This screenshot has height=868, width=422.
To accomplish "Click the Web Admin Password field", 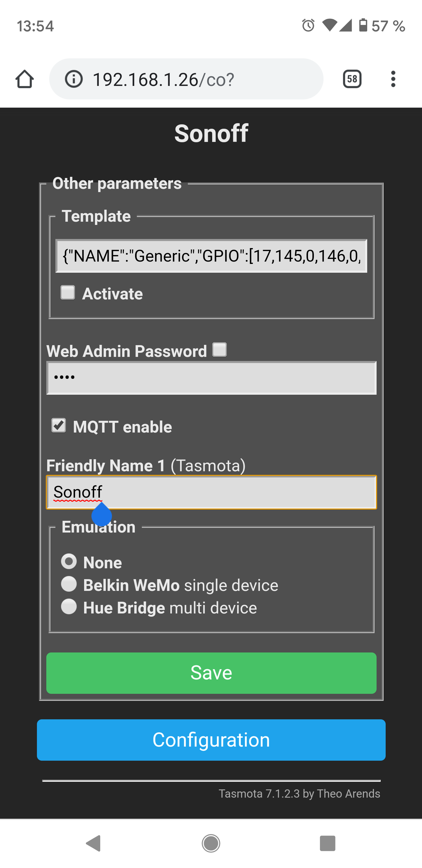I will 211,378.
